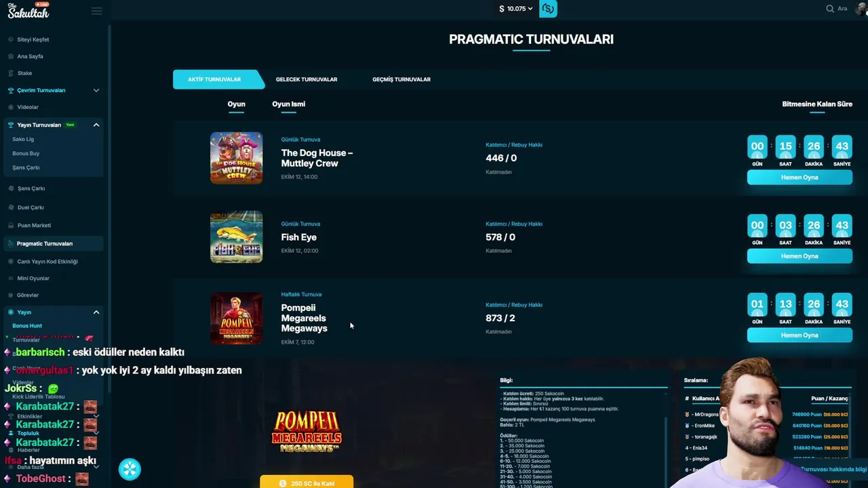Click The Dog House – Muttley Crew title
868x488 pixels.
(317, 158)
